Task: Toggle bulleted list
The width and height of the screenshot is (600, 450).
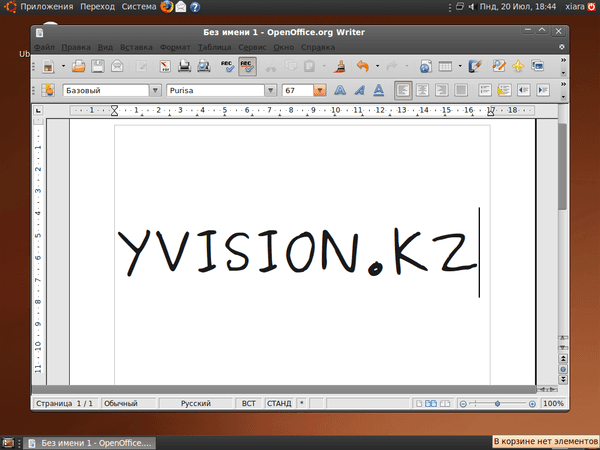Action: point(504,90)
